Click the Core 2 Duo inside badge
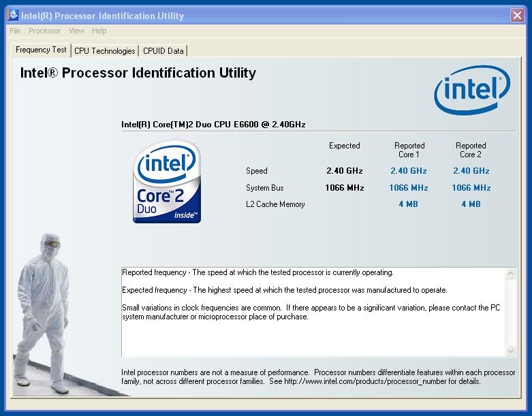The image size is (532, 416). pos(167,181)
